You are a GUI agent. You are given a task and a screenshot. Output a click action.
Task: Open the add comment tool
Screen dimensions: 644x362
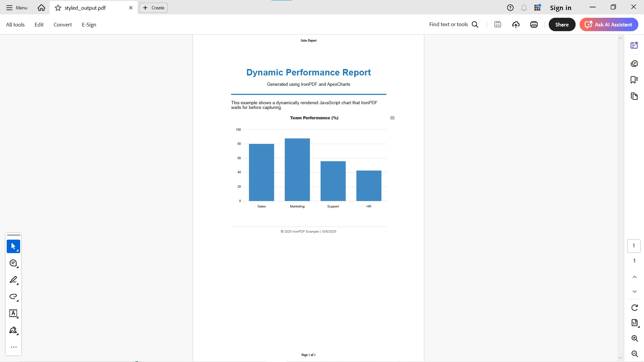pyautogui.click(x=13, y=263)
